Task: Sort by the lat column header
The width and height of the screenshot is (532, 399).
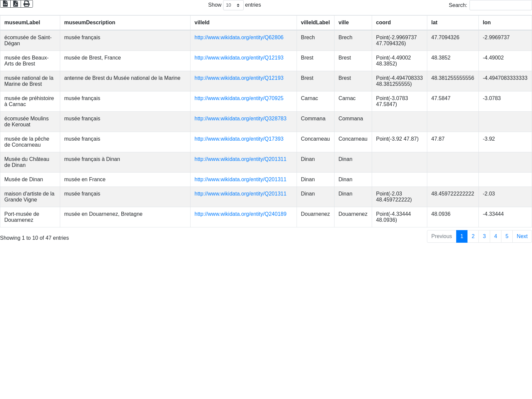Action: pyautogui.click(x=434, y=23)
